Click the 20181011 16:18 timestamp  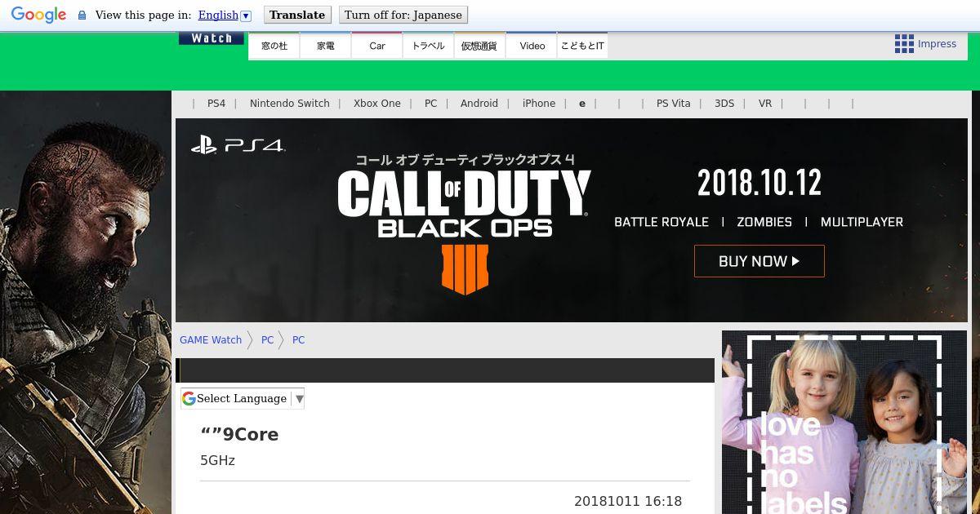(628, 501)
